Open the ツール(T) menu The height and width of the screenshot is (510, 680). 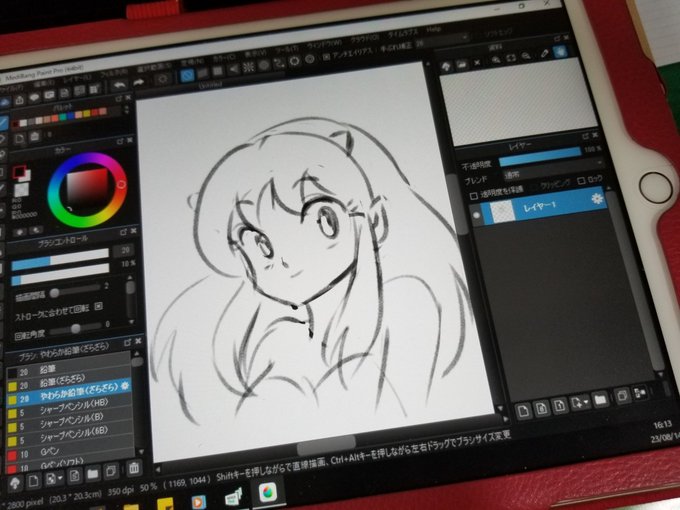pyautogui.click(x=288, y=49)
